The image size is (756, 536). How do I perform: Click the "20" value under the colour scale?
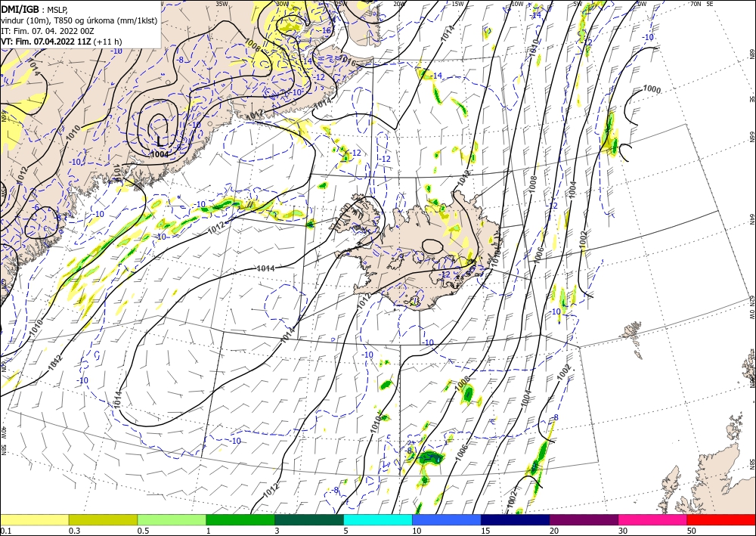554,530
